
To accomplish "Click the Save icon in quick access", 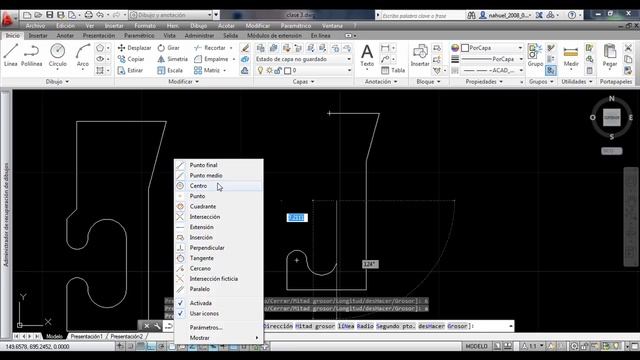I will (49, 15).
